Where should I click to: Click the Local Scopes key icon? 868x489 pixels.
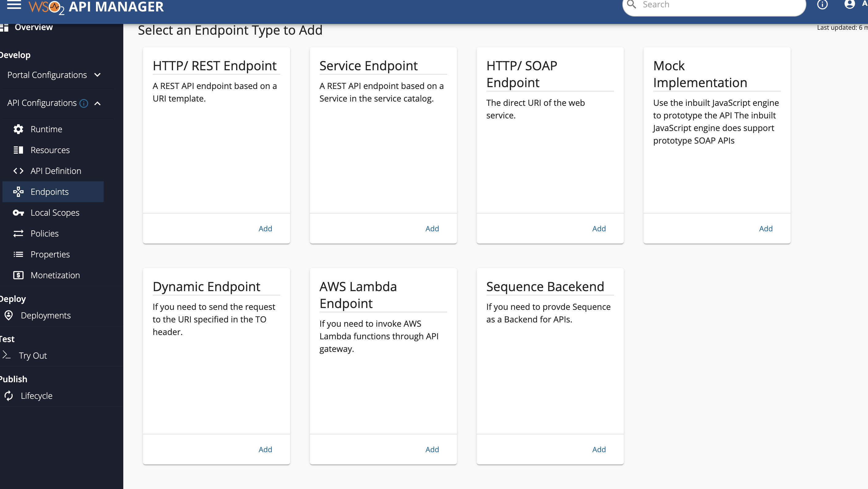click(18, 213)
